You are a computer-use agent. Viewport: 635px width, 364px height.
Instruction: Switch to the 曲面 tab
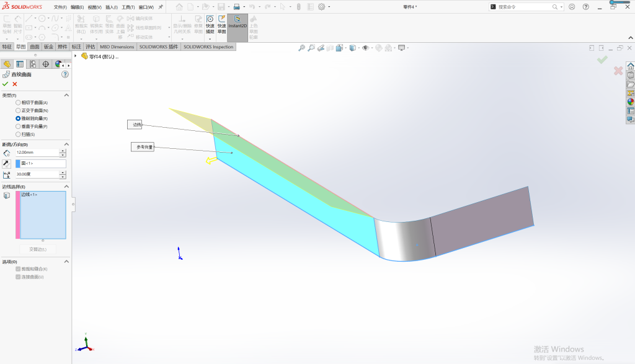pyautogui.click(x=35, y=47)
